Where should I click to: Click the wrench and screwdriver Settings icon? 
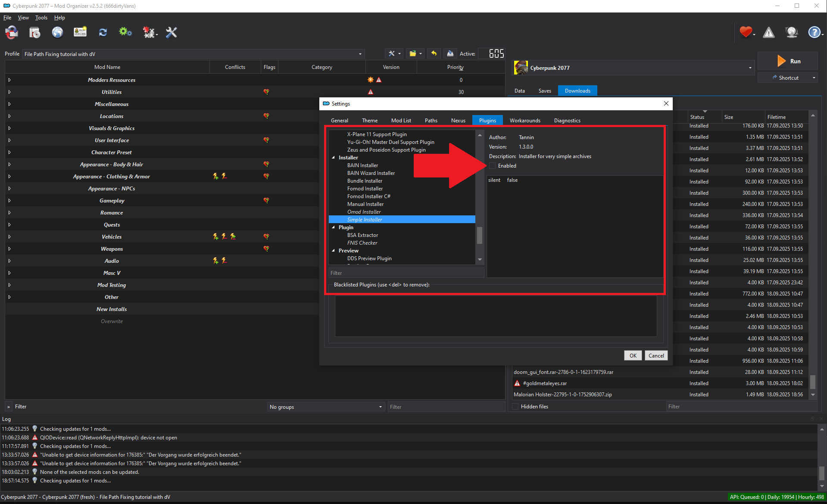(172, 32)
